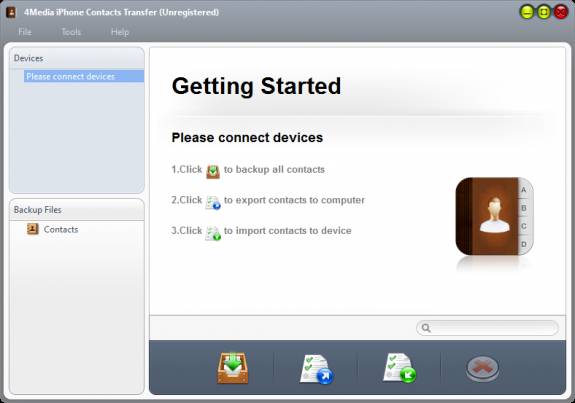575x403 pixels.
Task: Click the Contacts icon under Backup Files
Action: (x=33, y=229)
